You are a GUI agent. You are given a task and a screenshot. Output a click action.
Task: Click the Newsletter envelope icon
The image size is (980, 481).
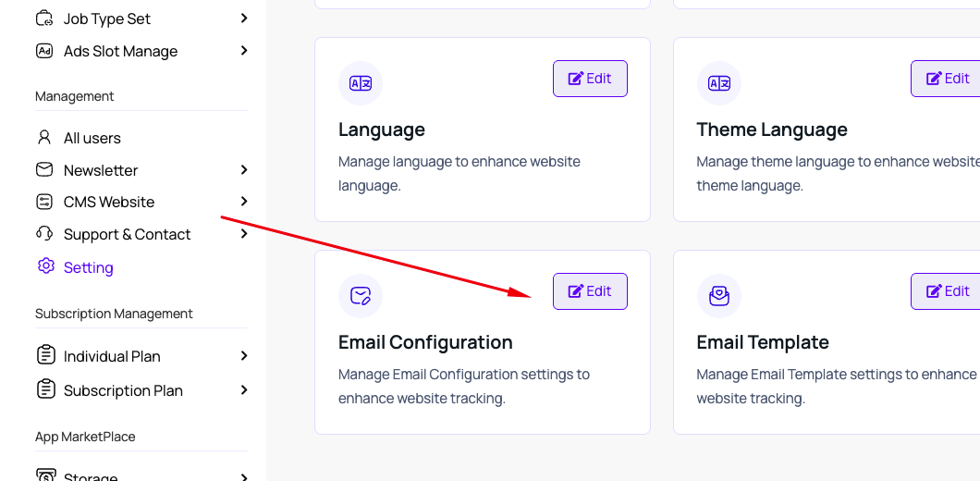pos(44,169)
